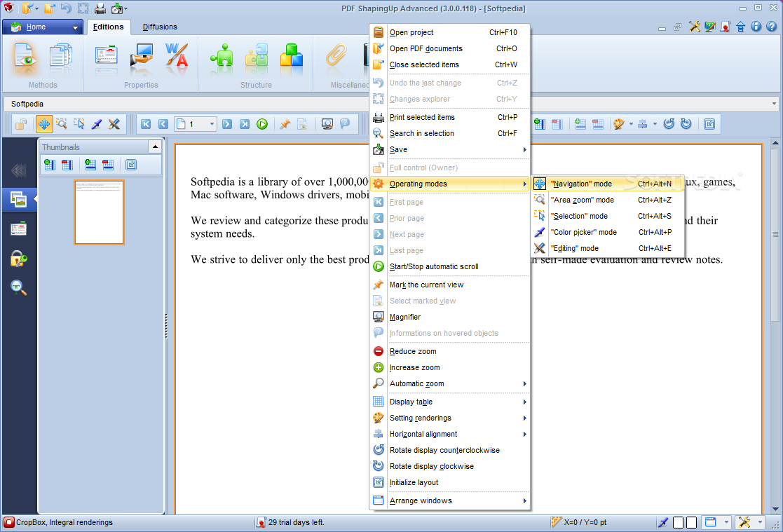This screenshot has width=783, height=532.
Task: Collapse the Thumbnails panel arrow
Action: pyautogui.click(x=155, y=147)
